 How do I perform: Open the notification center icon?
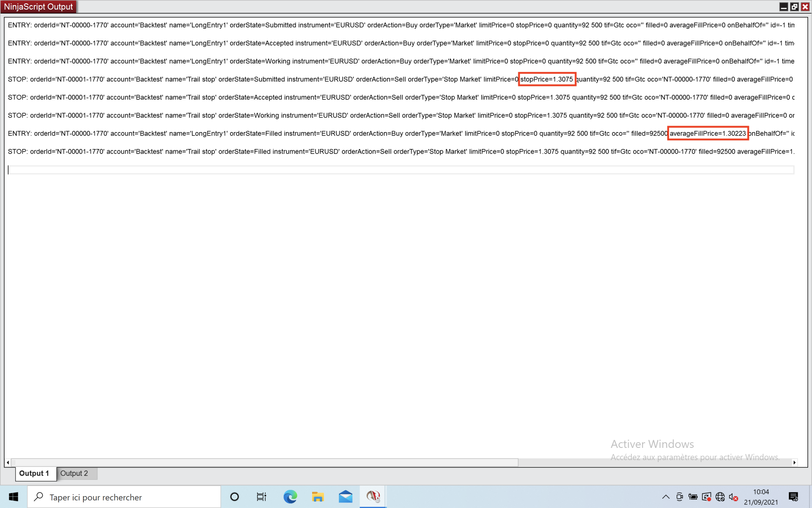pos(793,497)
